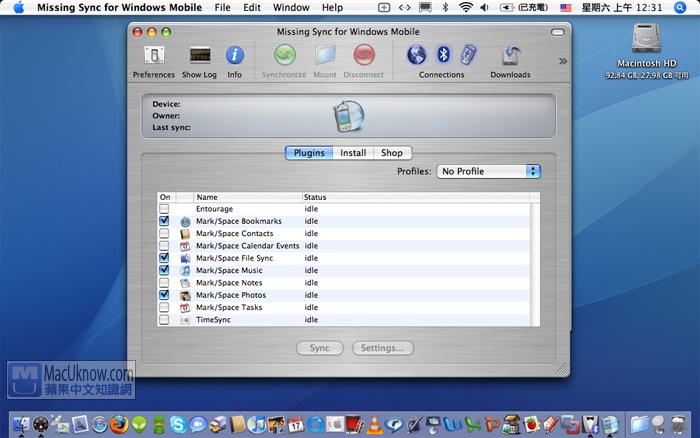Enable the Entourage plugin checkbox

164,209
